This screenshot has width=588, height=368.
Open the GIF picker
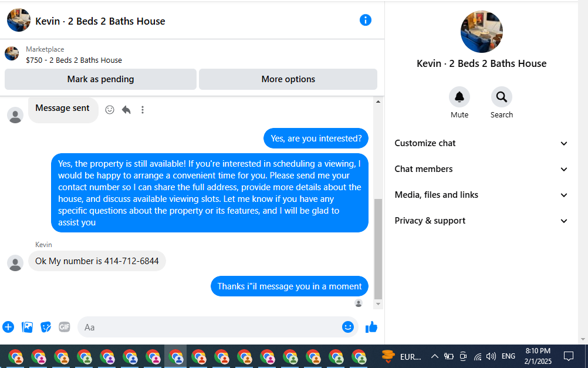(x=64, y=327)
